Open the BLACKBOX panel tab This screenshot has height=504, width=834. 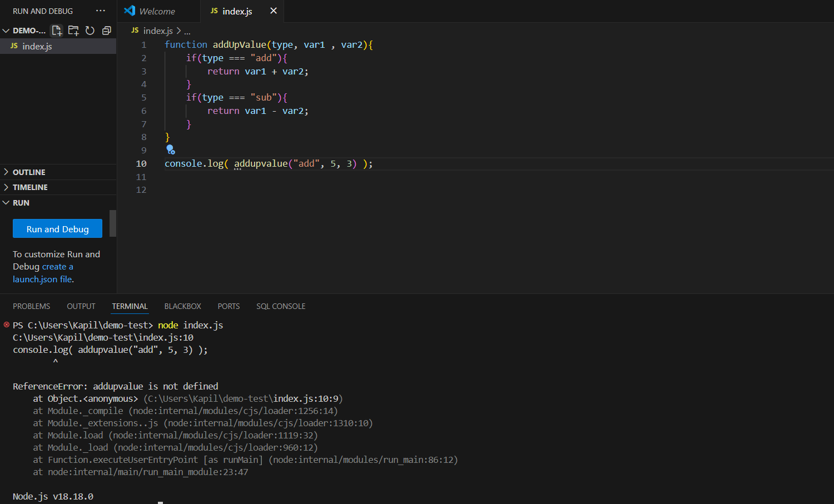click(x=183, y=306)
